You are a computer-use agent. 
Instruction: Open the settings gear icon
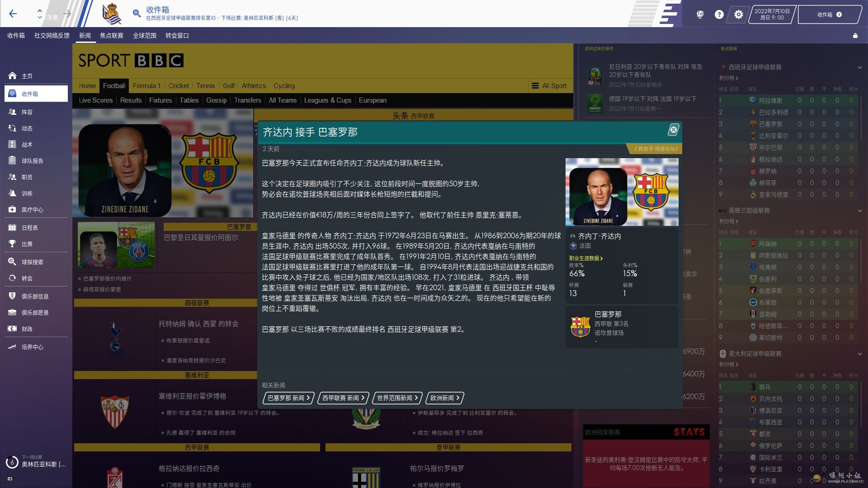pos(738,14)
